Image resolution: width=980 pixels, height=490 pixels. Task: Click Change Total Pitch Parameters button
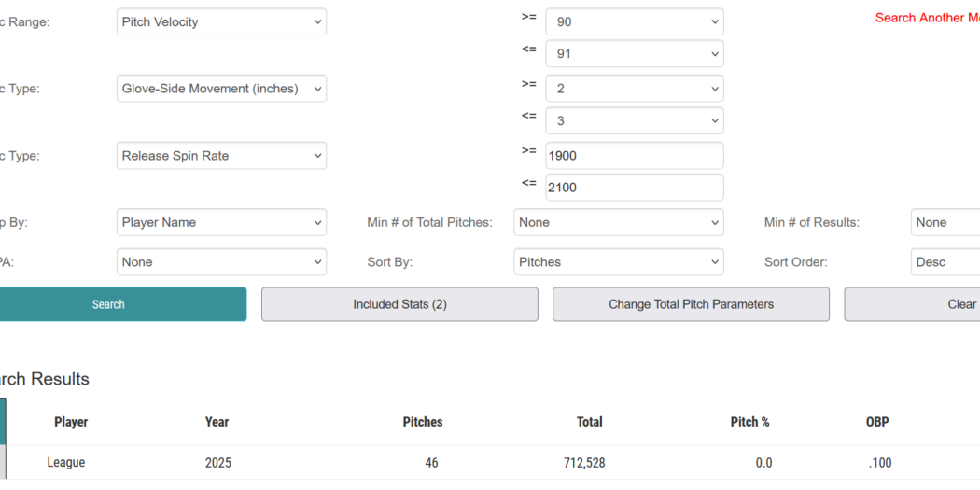(x=691, y=304)
